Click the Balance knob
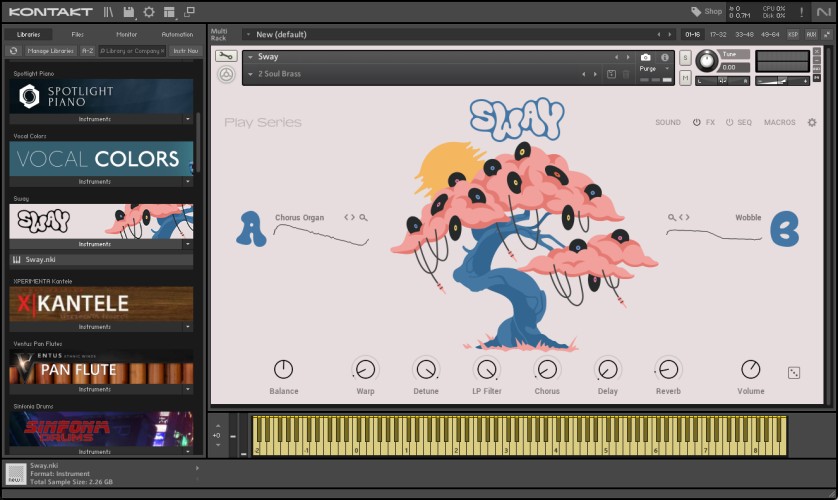The width and height of the screenshot is (838, 500). tap(283, 369)
